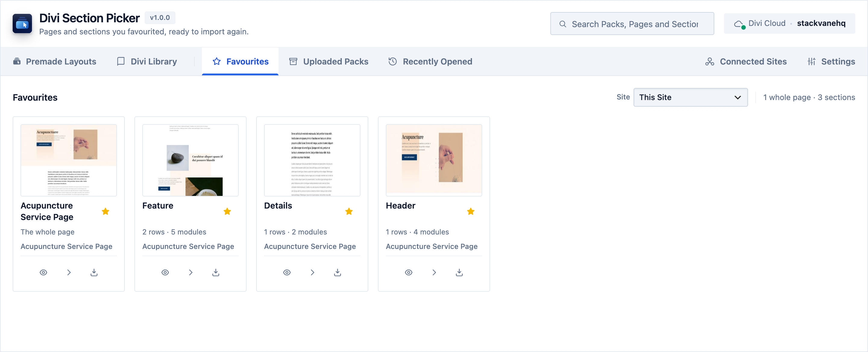
Task: Click the 'Details' card title
Action: (278, 206)
